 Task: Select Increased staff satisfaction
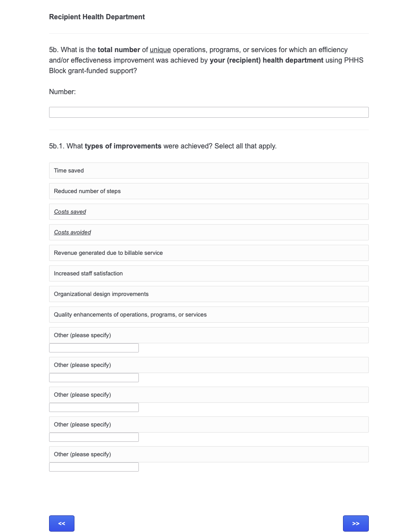pyautogui.click(x=209, y=274)
